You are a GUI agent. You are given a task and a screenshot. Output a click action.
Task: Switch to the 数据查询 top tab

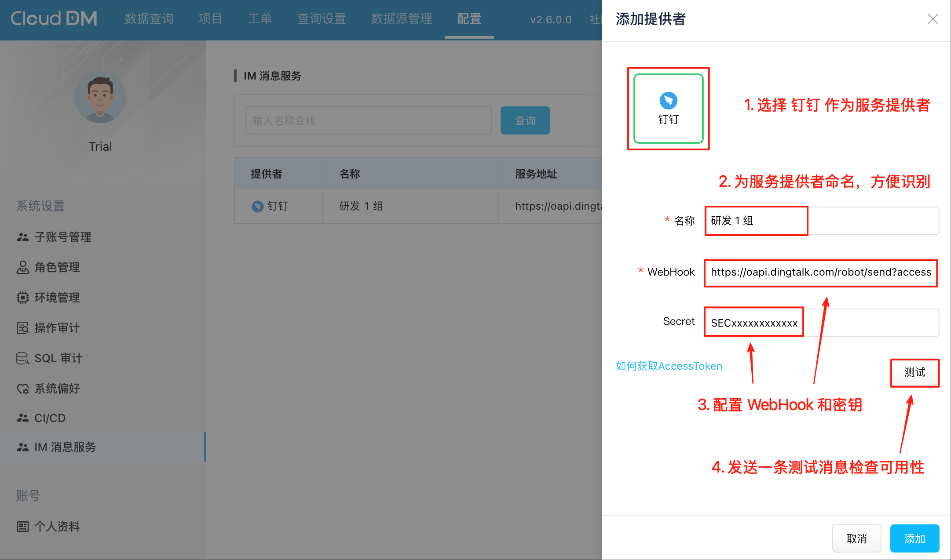click(x=149, y=19)
